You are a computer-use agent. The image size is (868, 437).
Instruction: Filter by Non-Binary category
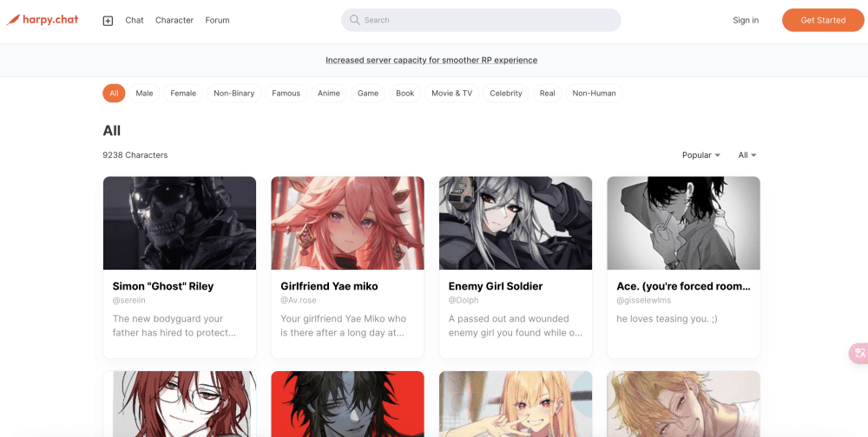(x=234, y=93)
